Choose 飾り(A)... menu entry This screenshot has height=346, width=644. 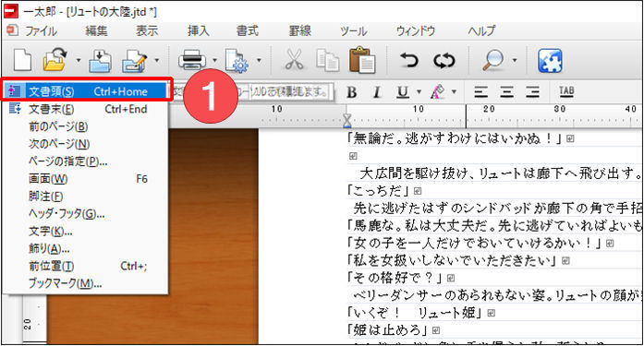pos(86,248)
